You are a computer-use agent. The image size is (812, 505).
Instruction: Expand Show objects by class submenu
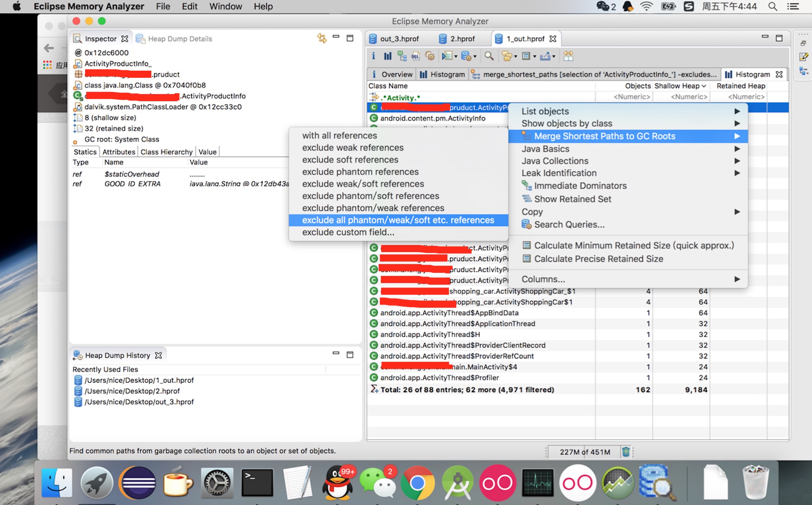click(x=628, y=123)
